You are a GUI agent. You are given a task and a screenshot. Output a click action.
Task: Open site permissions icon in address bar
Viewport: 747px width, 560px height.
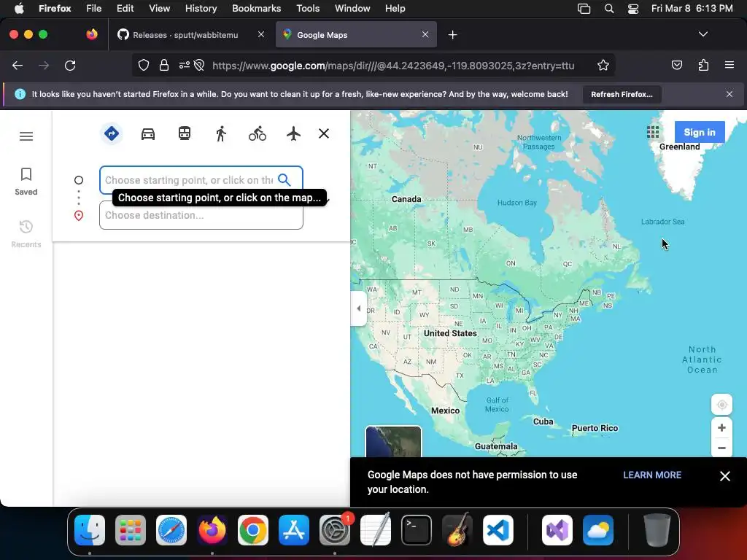click(x=185, y=65)
